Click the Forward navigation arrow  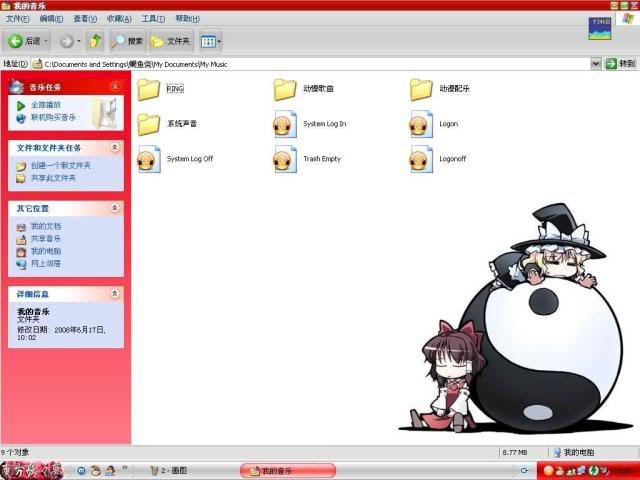click(67, 41)
